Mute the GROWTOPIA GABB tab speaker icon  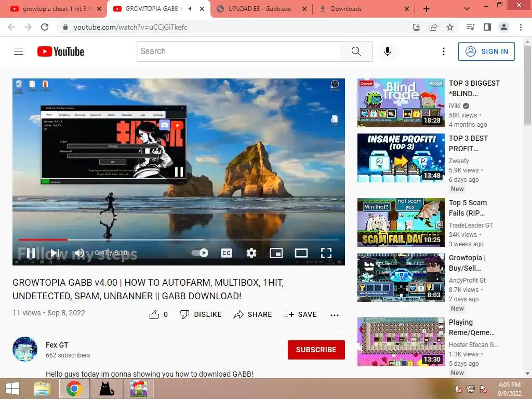191,9
